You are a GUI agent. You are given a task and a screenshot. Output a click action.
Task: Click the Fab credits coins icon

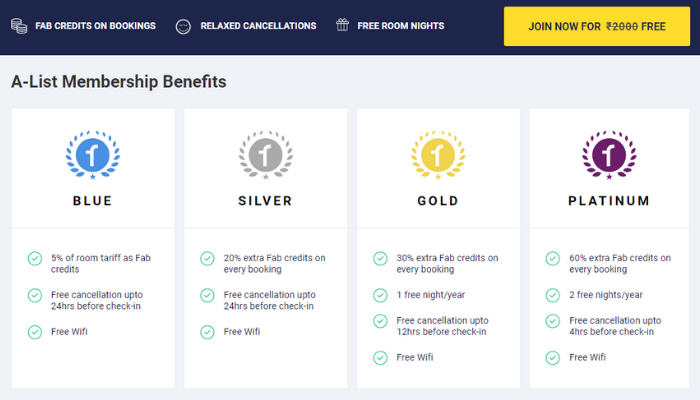pyautogui.click(x=19, y=25)
